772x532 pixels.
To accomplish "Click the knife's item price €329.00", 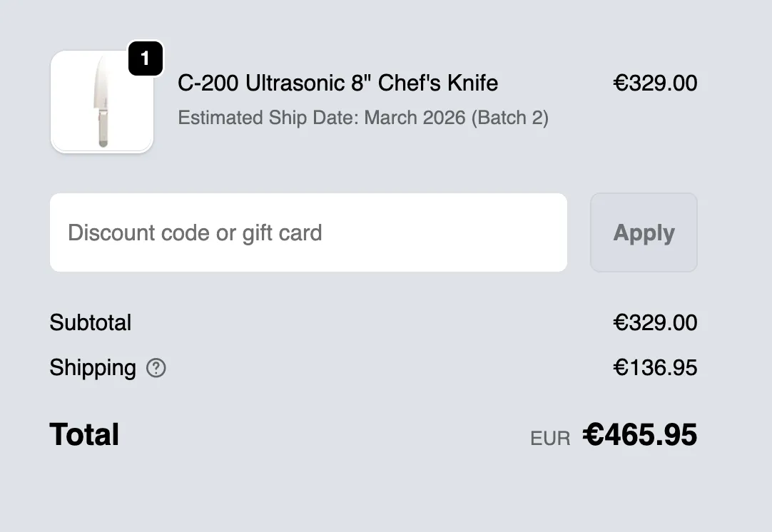I will tap(655, 83).
